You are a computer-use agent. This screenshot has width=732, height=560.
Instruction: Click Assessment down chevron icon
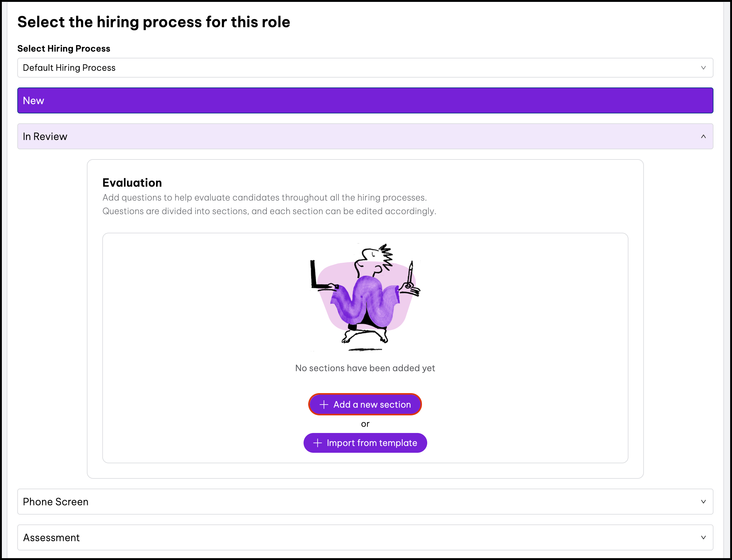(703, 537)
